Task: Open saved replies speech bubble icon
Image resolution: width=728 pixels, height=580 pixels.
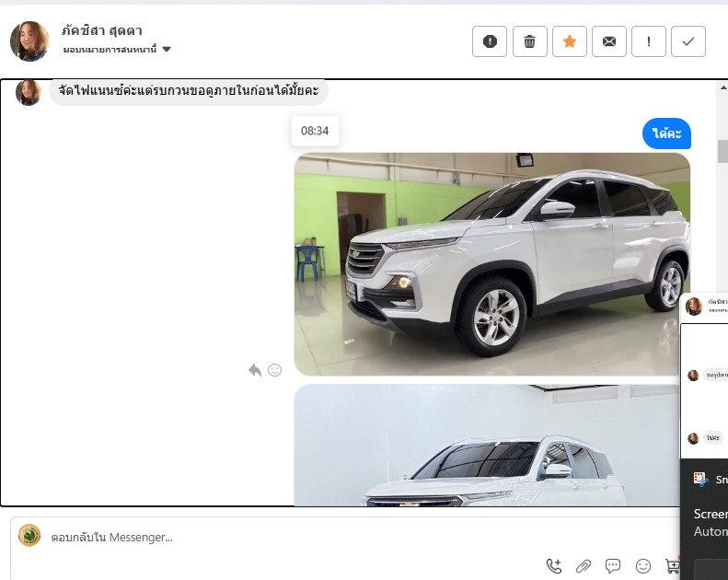Action: tap(613, 566)
